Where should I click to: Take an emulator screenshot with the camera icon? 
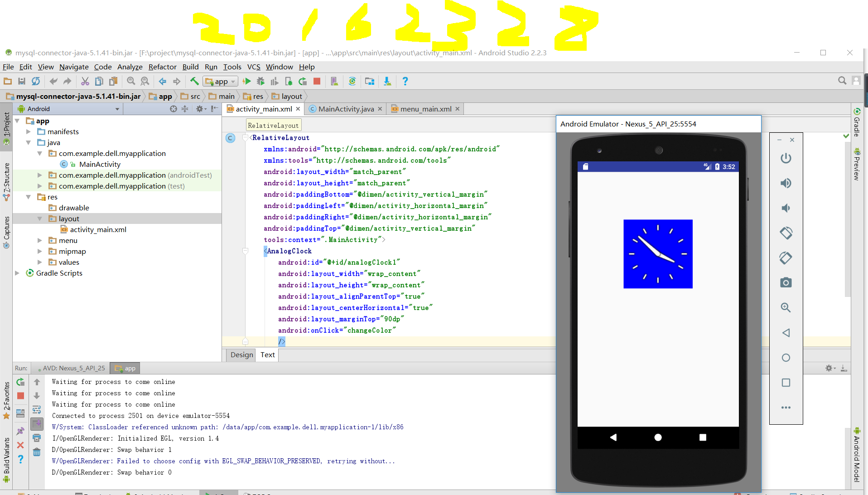(x=786, y=283)
